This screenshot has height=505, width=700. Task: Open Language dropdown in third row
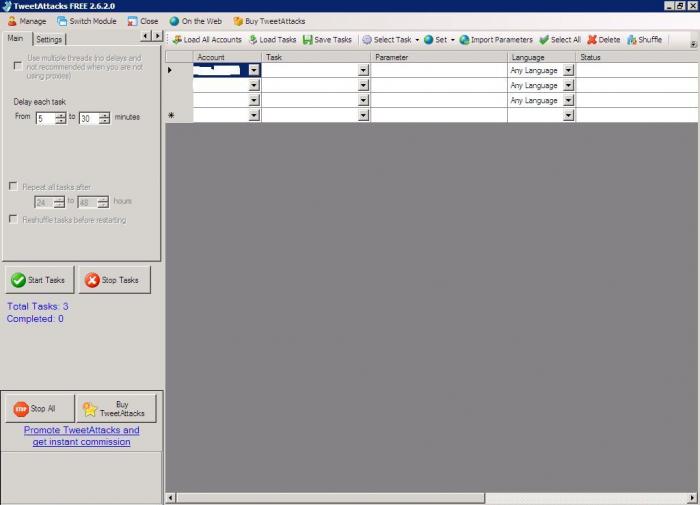click(568, 100)
